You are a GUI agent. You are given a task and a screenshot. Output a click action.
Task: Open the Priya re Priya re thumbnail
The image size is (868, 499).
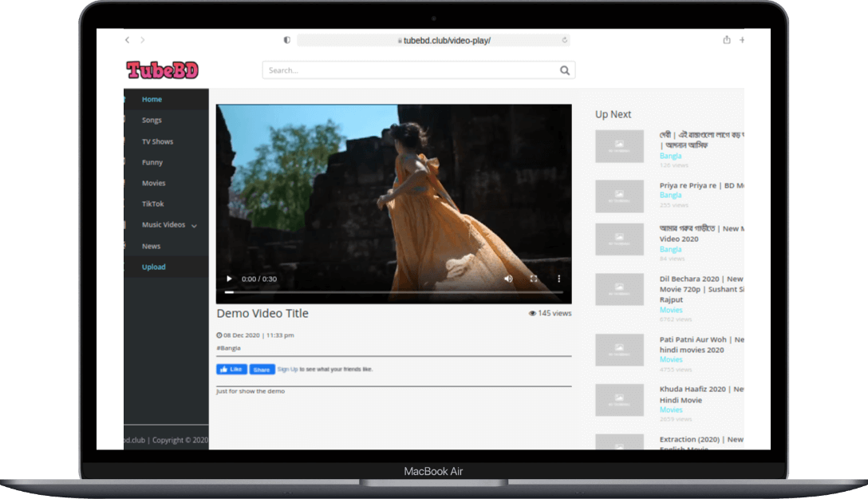pyautogui.click(x=619, y=196)
